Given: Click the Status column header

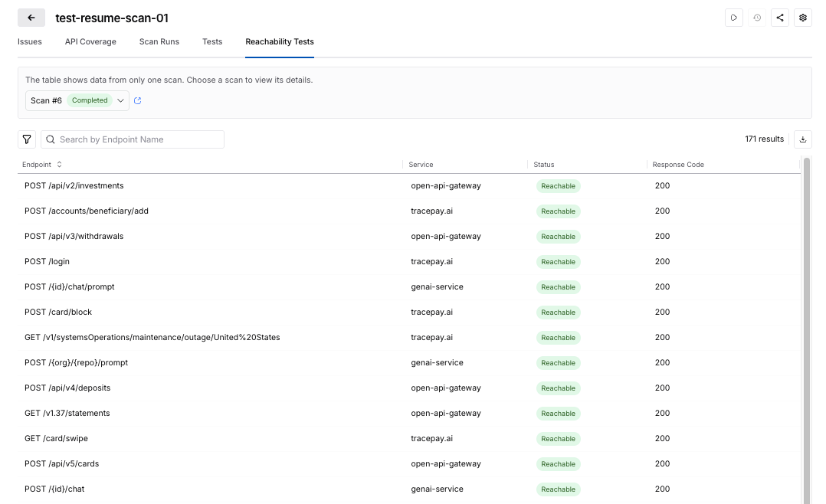Looking at the screenshot, I should (x=544, y=165).
